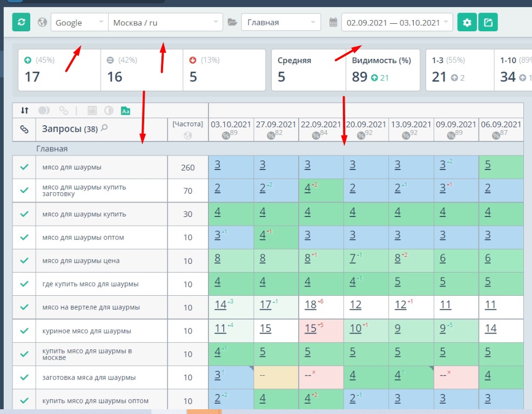
Task: Click the query text купить мясо для шаурмы в москве
Action: 87,354
